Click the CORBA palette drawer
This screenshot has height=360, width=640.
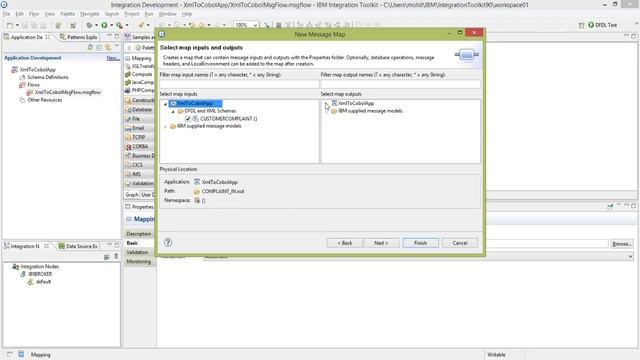140,147
